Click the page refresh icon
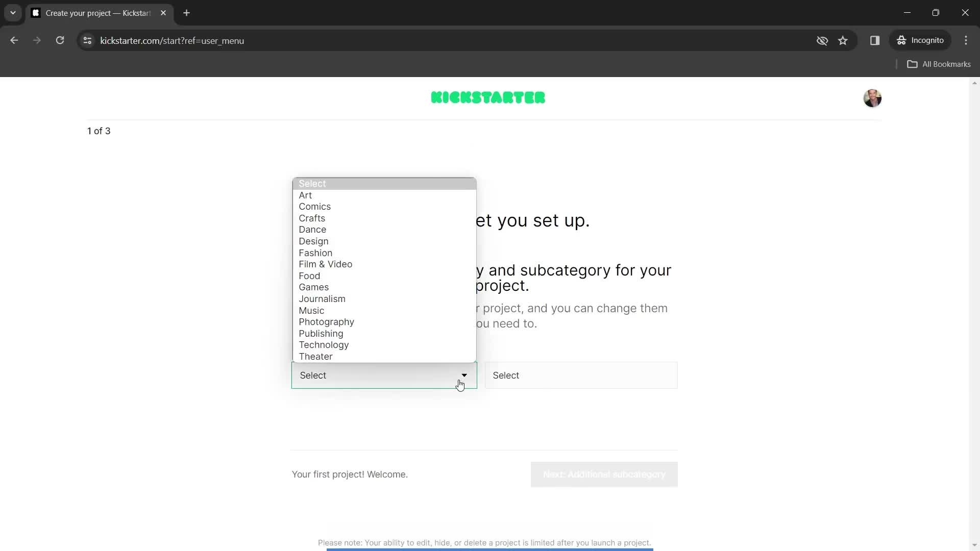980x551 pixels. coord(61,40)
